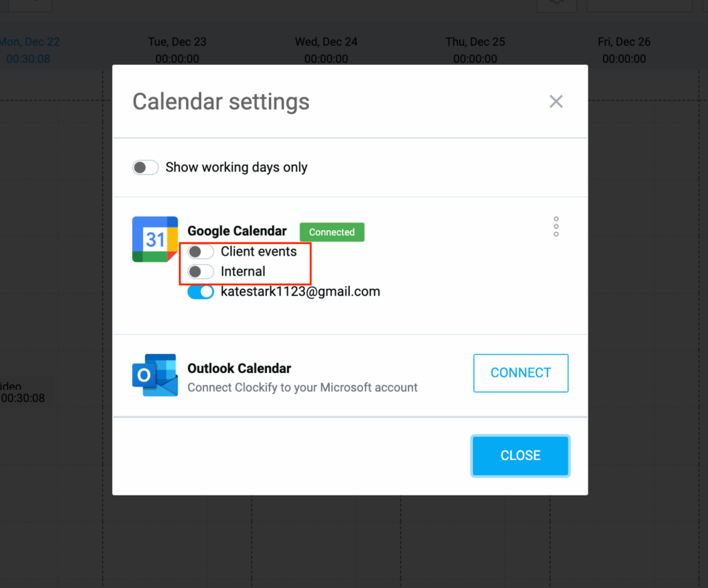Open the 00:30:08 time entry block
708x588 pixels.
(24, 392)
